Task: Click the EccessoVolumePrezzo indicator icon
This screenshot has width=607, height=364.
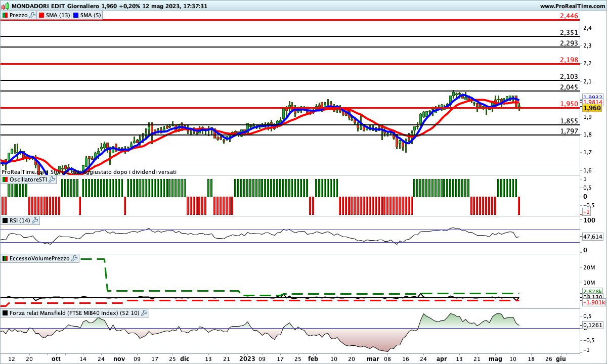Action: [x=5, y=258]
